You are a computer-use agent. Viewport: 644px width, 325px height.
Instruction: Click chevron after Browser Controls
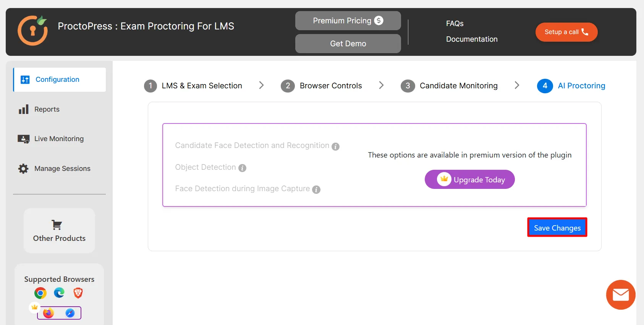click(381, 85)
